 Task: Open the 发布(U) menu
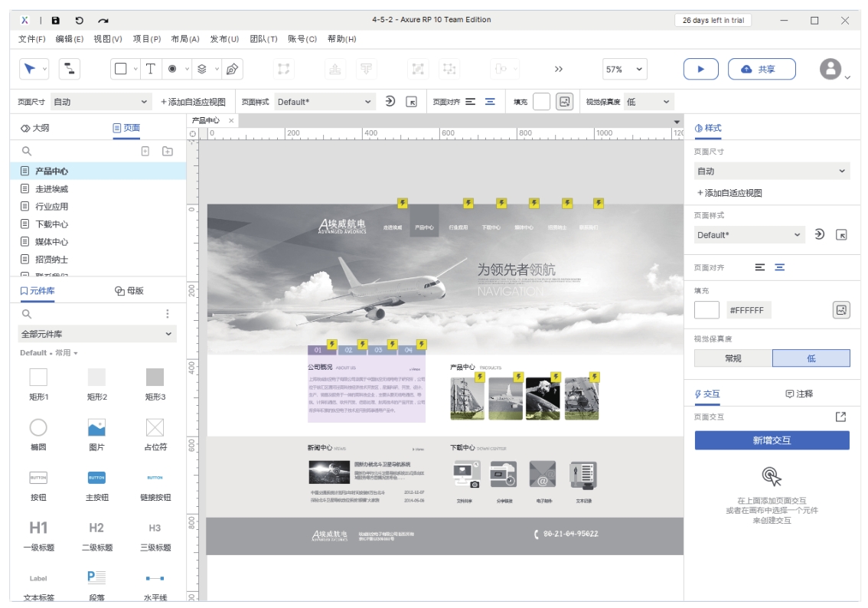pyautogui.click(x=224, y=39)
